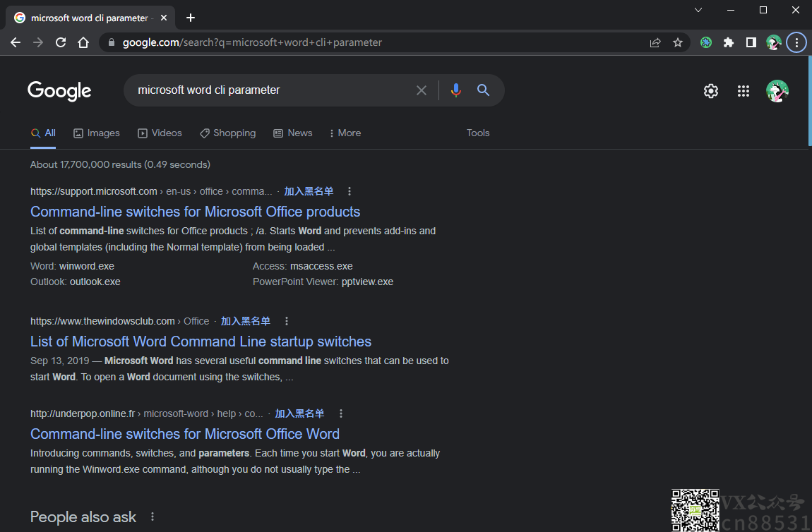Open more options for support.microsoft.com result
Image resolution: width=812 pixels, height=532 pixels.
coord(350,191)
